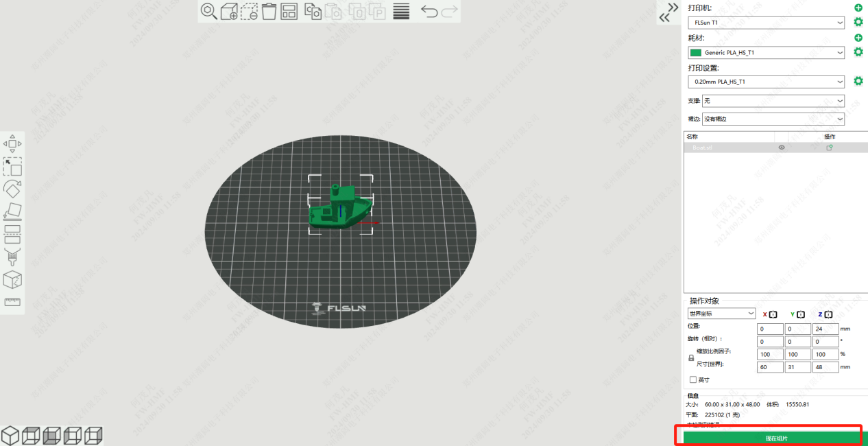Open the Cut tool
The width and height of the screenshot is (868, 446).
click(x=12, y=235)
